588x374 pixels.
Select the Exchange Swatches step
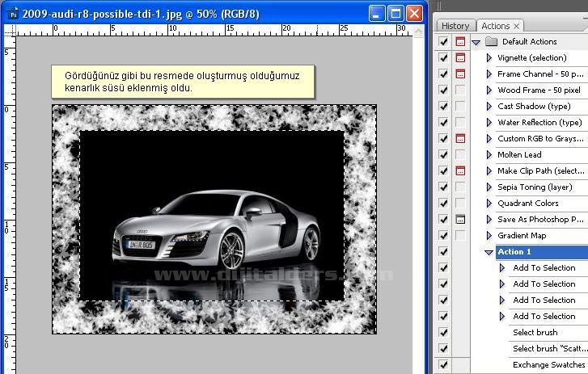point(548,364)
